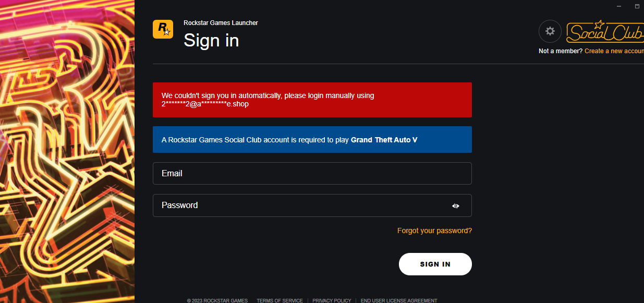Click the neon artwork panel on the left
644x303 pixels.
click(67, 151)
